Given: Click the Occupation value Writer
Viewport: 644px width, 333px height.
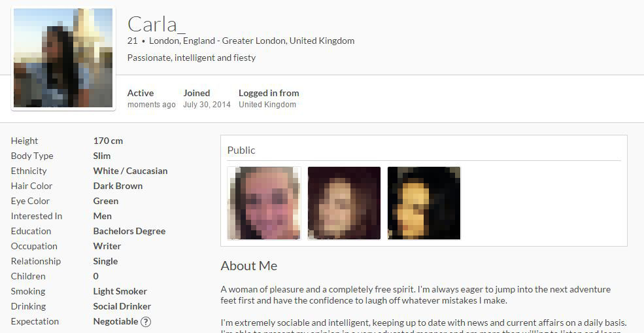Looking at the screenshot, I should point(107,246).
